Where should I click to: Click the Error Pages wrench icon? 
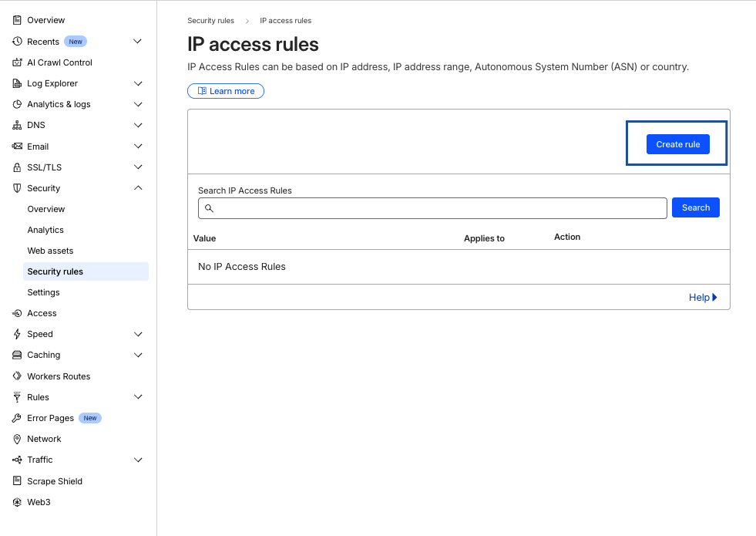[x=17, y=418]
